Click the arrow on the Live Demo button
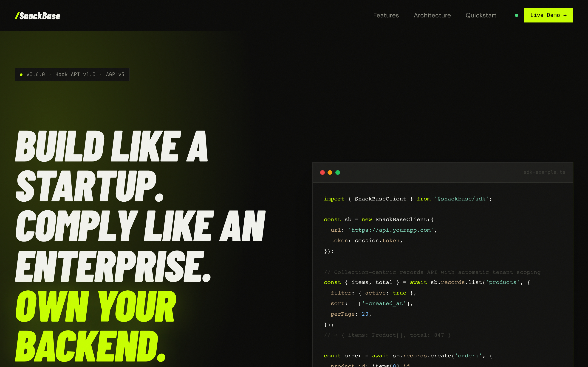 565,15
